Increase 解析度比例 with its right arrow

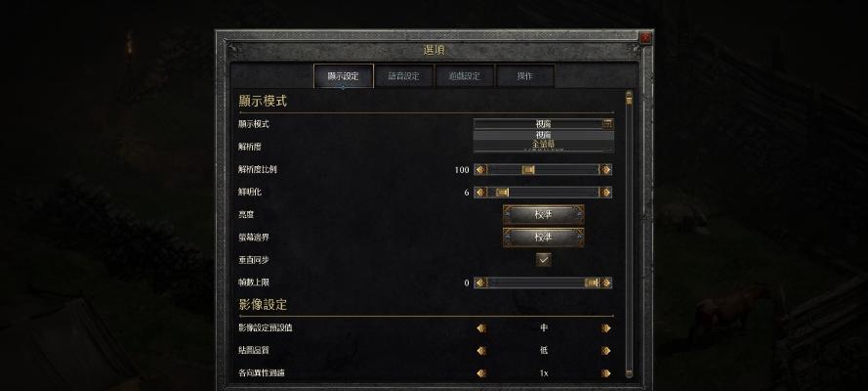tap(606, 170)
